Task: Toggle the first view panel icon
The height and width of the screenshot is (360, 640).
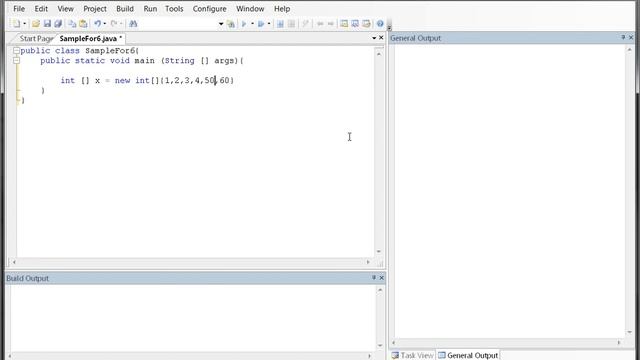Action: (x=344, y=24)
